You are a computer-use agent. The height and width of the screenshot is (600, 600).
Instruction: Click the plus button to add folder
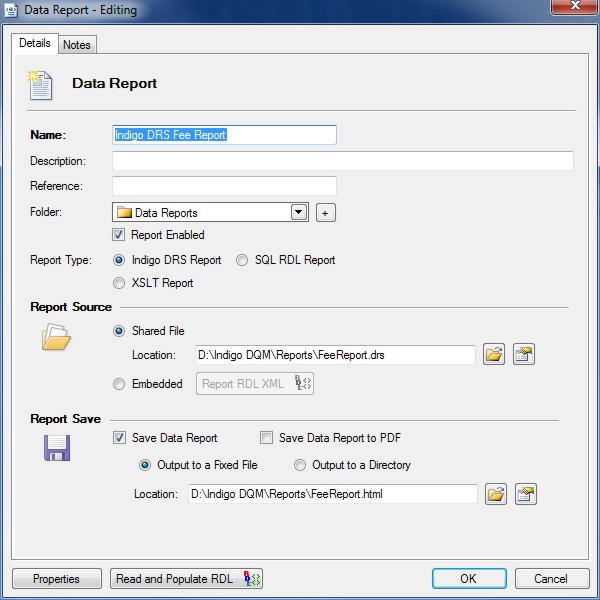[325, 212]
